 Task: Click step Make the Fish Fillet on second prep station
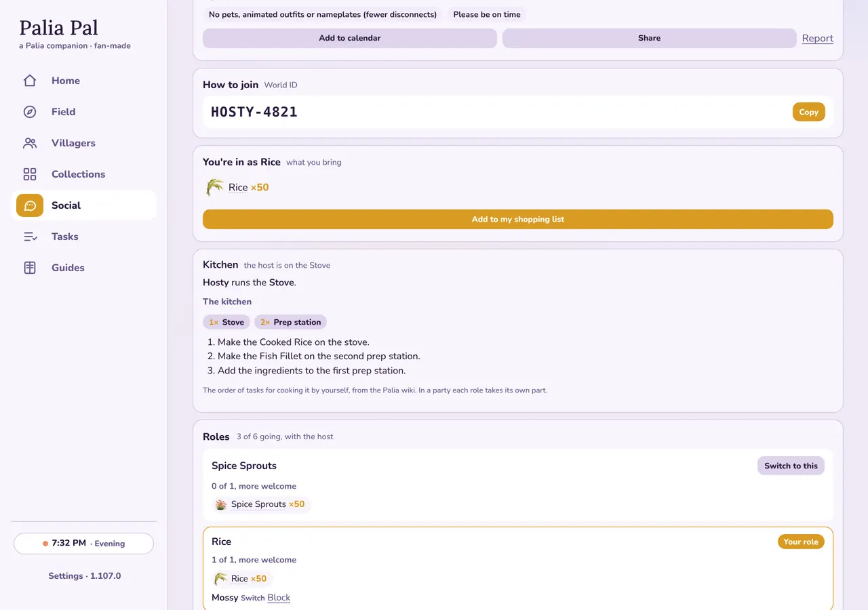[319, 356]
